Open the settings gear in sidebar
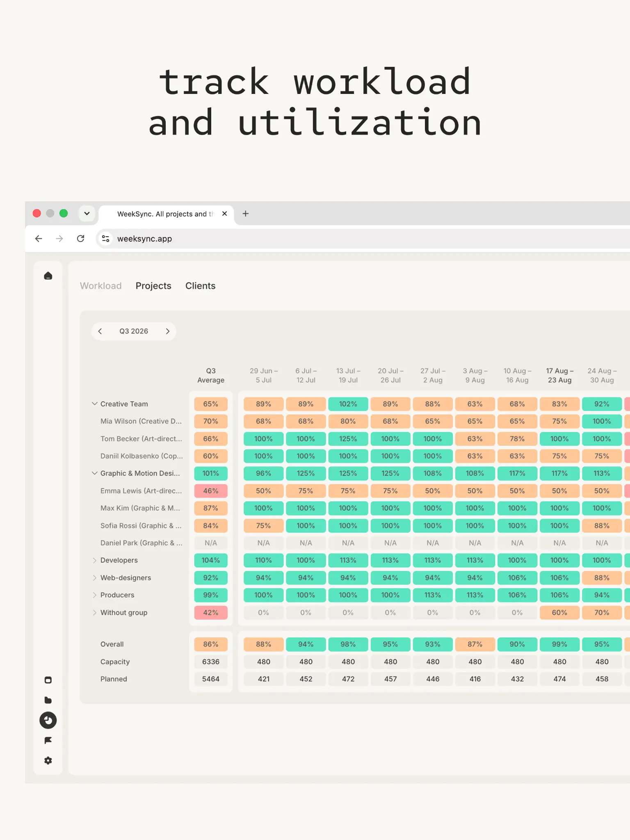630x840 pixels. [48, 760]
